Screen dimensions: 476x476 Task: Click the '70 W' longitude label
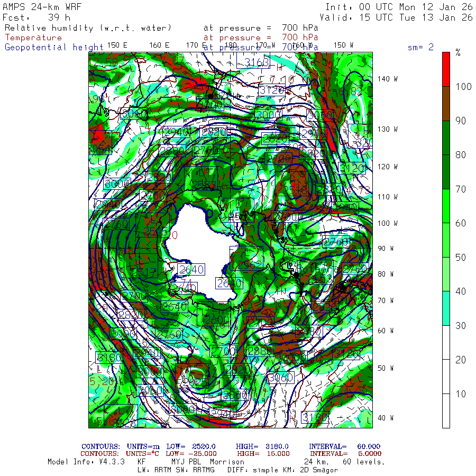tap(386, 300)
